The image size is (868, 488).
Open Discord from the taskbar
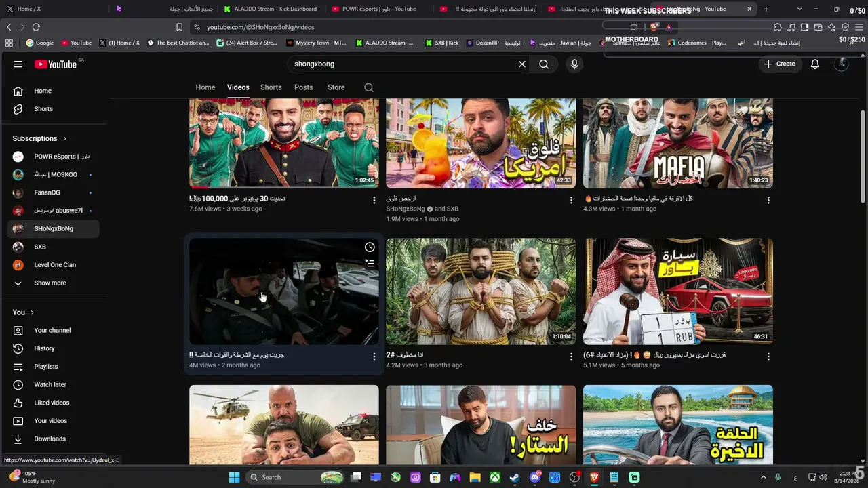tap(535, 477)
